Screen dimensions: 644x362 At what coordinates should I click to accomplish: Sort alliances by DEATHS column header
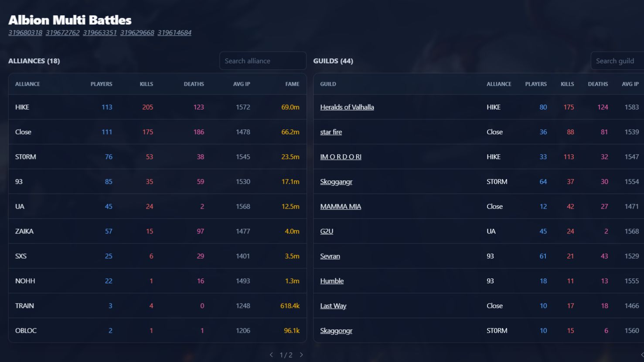[194, 84]
